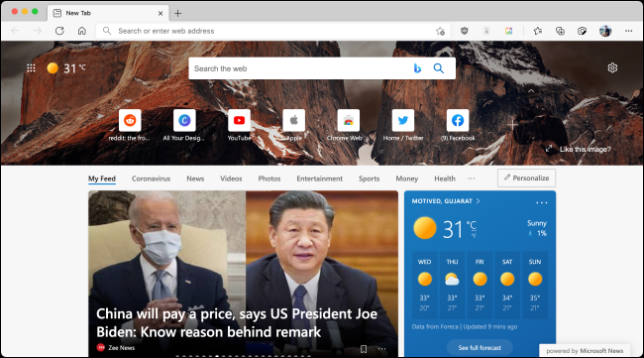Screen dimensions: 644x358
Task: Open the Chrome Web Store quick link
Action: click(349, 120)
